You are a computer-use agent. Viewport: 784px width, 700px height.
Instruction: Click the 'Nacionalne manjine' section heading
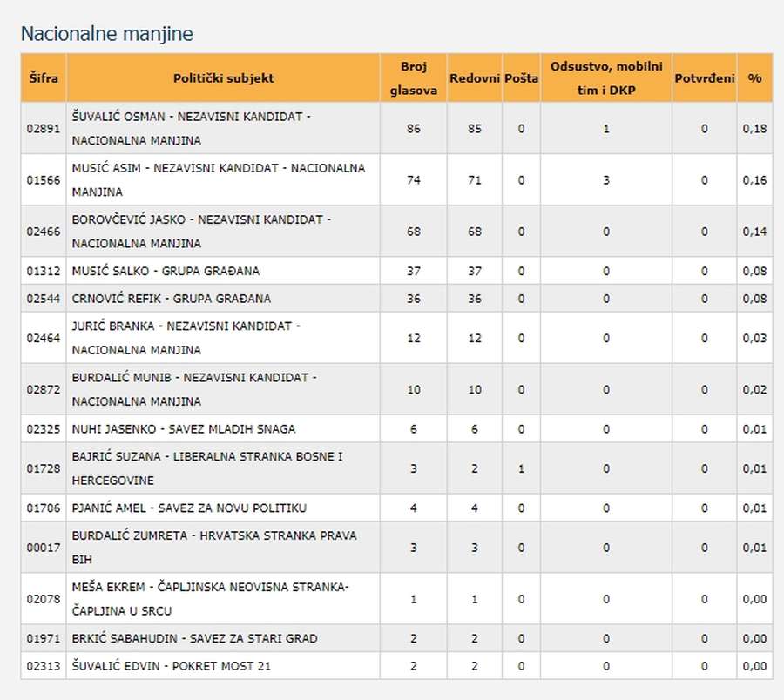106,34
